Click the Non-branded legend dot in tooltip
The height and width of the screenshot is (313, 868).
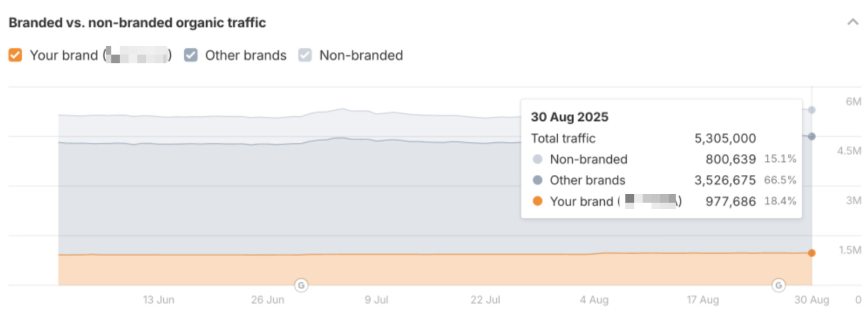pos(537,160)
